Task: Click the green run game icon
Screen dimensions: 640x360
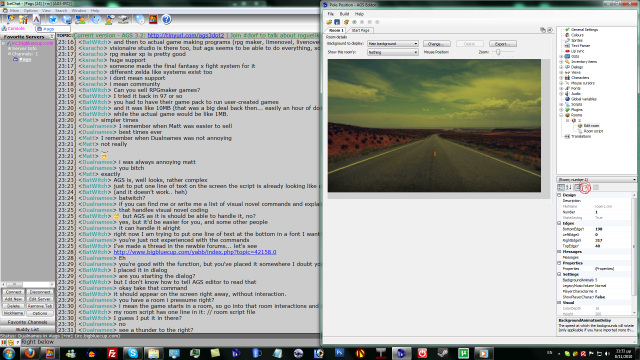Action: point(354,22)
